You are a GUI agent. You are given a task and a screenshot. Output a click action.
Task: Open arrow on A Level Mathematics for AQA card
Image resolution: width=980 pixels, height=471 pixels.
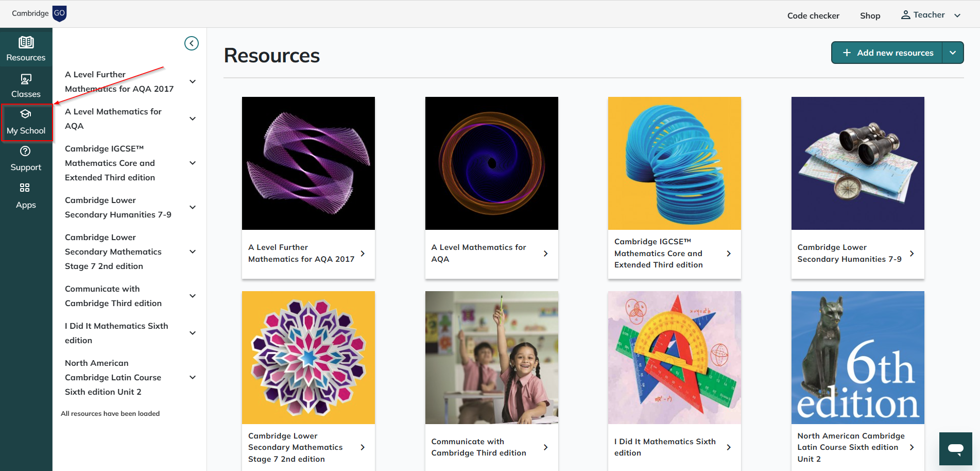point(546,254)
